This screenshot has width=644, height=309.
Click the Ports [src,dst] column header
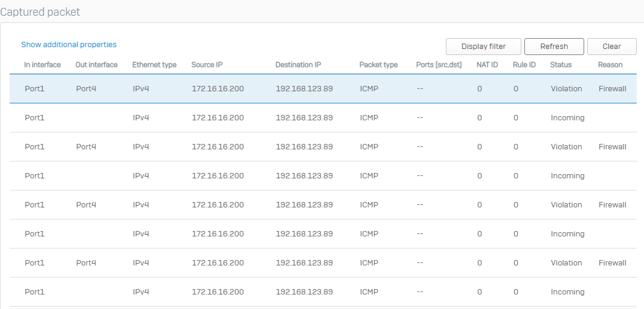coord(439,65)
